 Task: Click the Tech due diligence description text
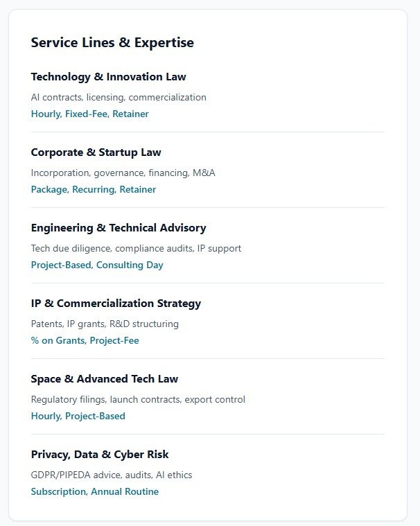click(136, 248)
